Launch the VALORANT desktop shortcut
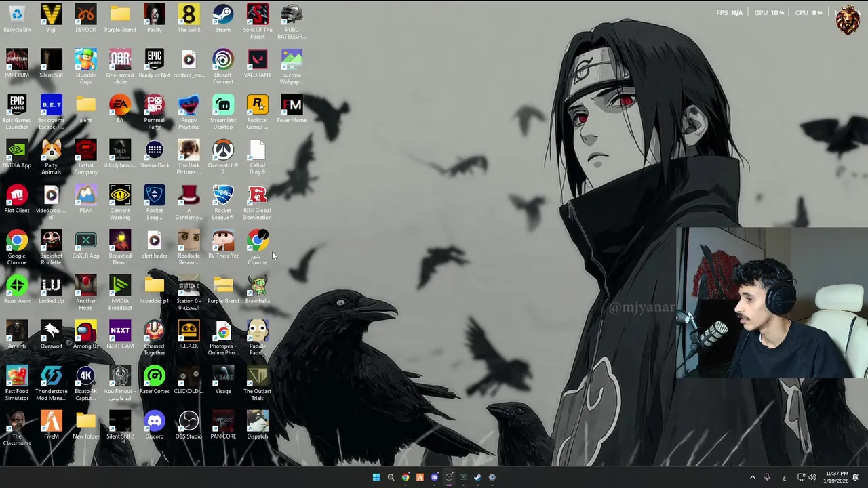Screen dimensions: 868x488 click(257, 64)
